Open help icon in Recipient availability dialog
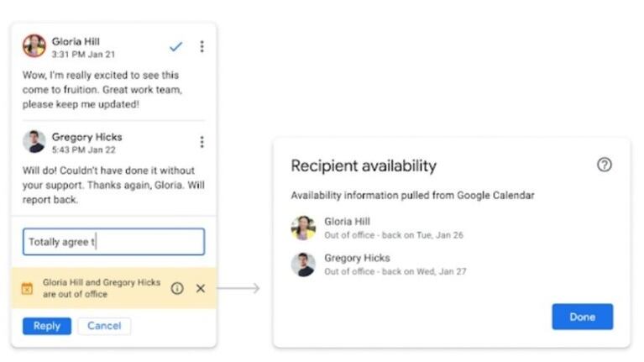 [x=605, y=165]
